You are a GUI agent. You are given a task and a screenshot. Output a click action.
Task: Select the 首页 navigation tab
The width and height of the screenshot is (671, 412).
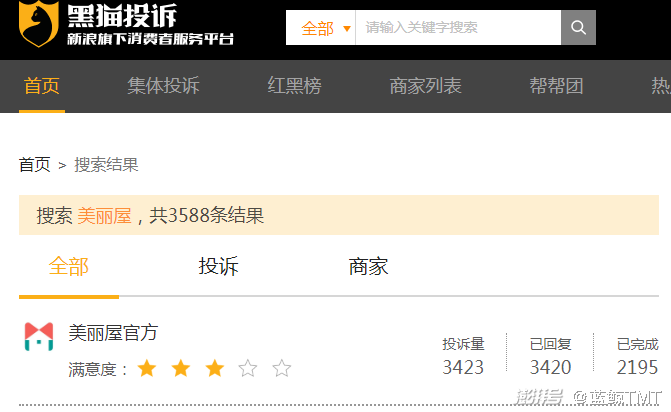(42, 86)
